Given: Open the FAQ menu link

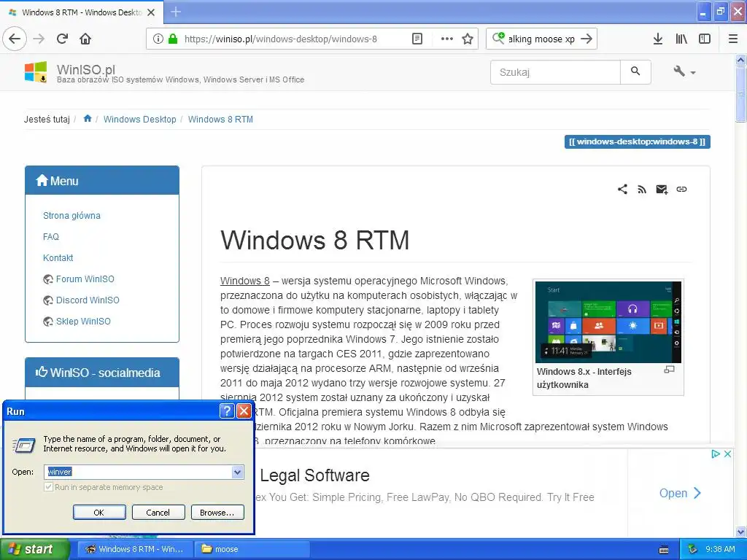Looking at the screenshot, I should point(51,237).
